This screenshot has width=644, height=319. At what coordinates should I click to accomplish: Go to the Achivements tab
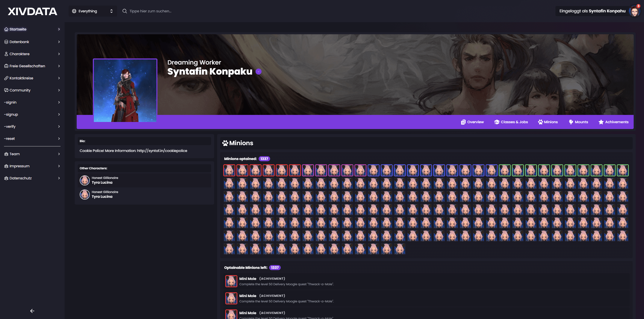pos(613,122)
